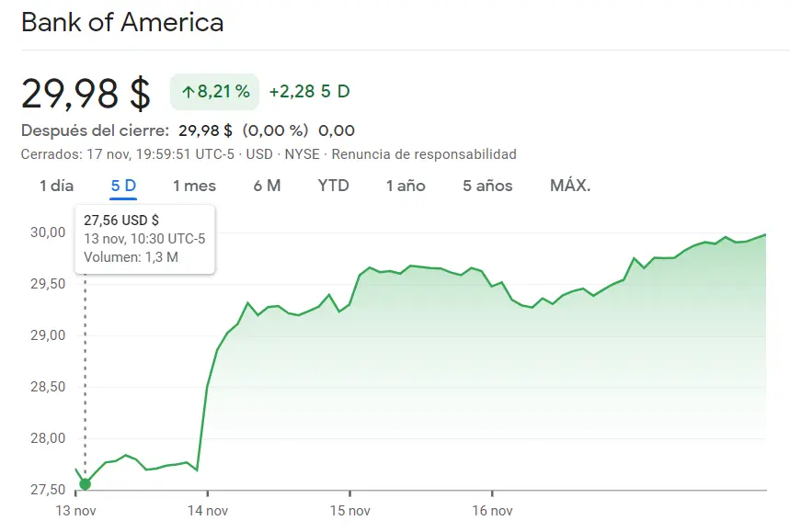Open the "MÁX." historical chart view
The height and width of the screenshot is (532, 790).
tap(571, 186)
